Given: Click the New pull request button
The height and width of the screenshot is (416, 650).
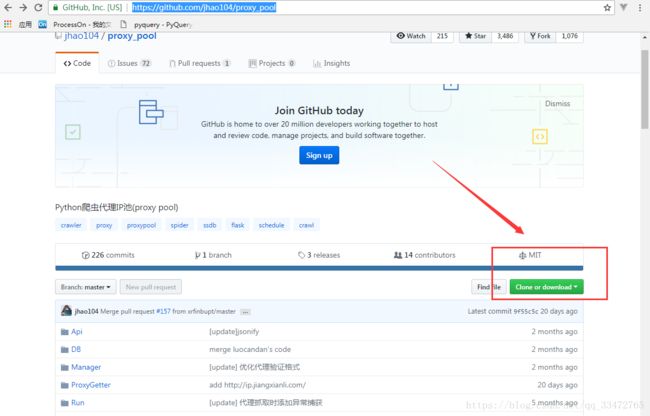Looking at the screenshot, I should pos(151,287).
